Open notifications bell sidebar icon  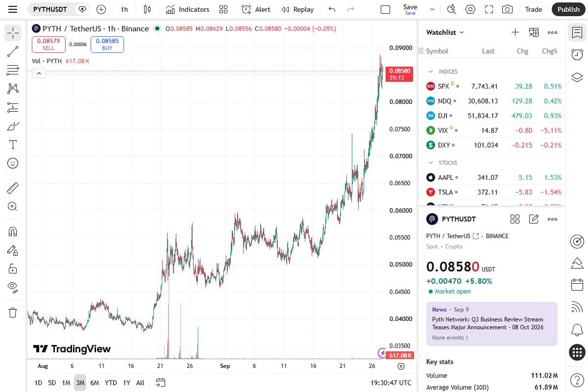pos(577,330)
